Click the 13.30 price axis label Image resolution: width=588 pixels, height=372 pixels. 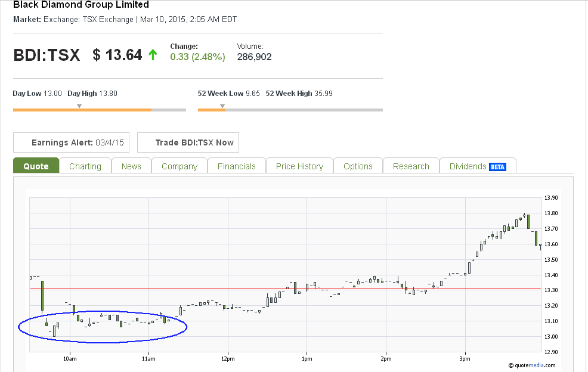coord(551,290)
